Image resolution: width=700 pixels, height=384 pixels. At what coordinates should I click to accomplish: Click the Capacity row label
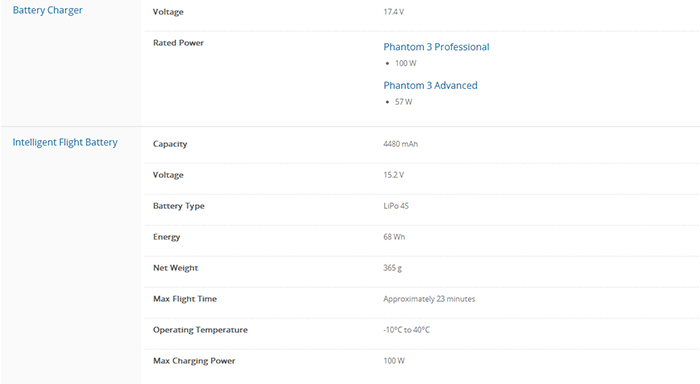click(x=170, y=144)
